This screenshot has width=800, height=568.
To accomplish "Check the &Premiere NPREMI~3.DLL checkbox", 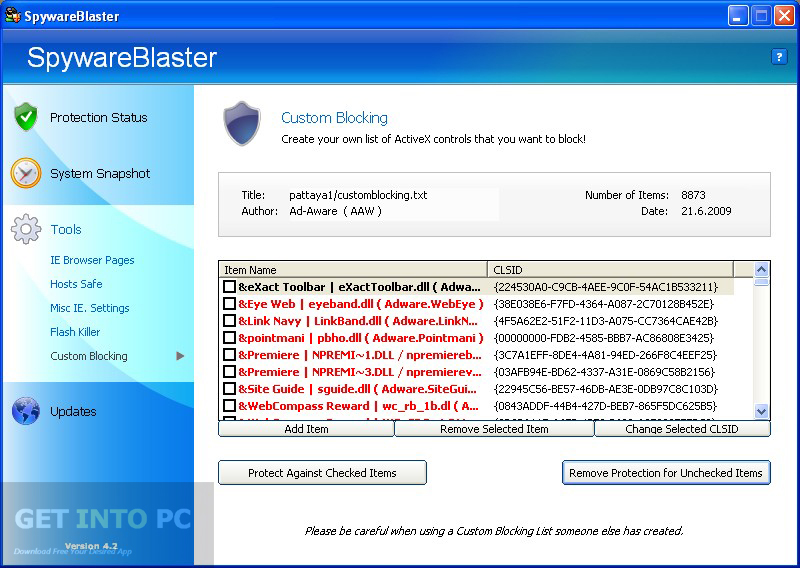I will click(x=230, y=372).
